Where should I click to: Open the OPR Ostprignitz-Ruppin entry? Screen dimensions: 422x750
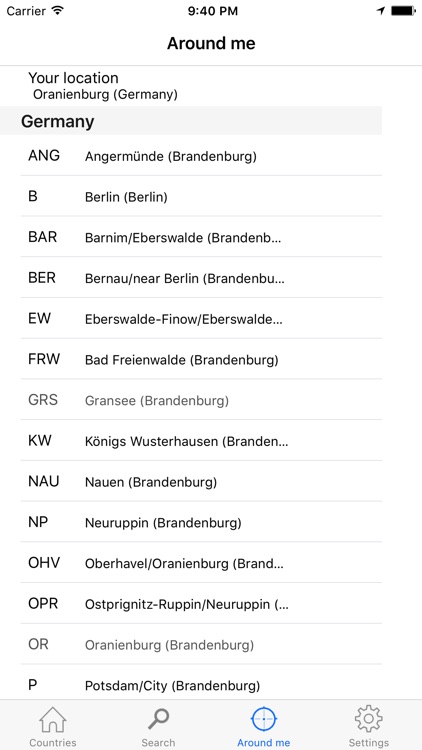pos(201,604)
